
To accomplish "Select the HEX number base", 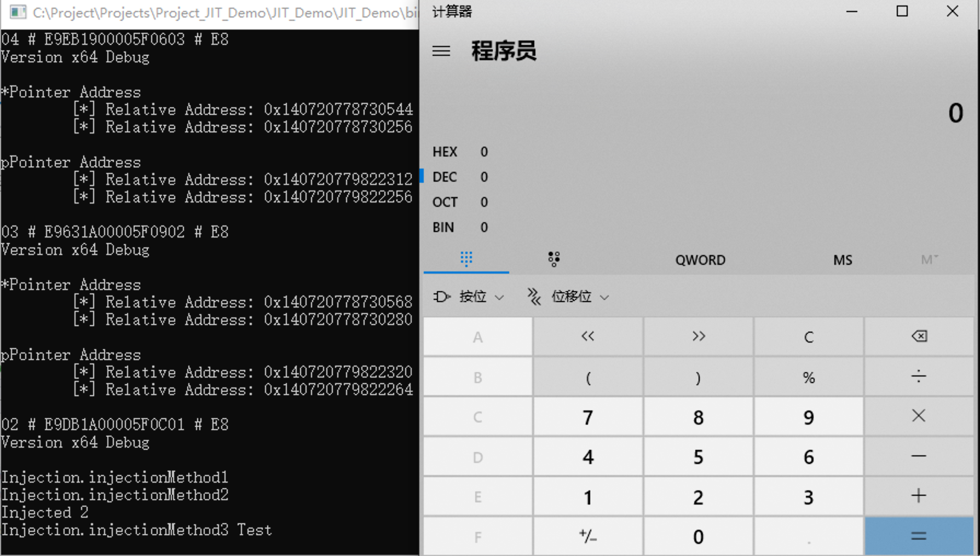I will [x=460, y=152].
